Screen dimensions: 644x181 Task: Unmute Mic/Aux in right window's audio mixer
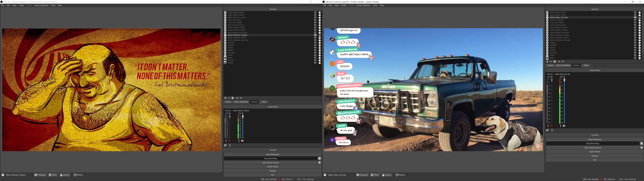551,126
